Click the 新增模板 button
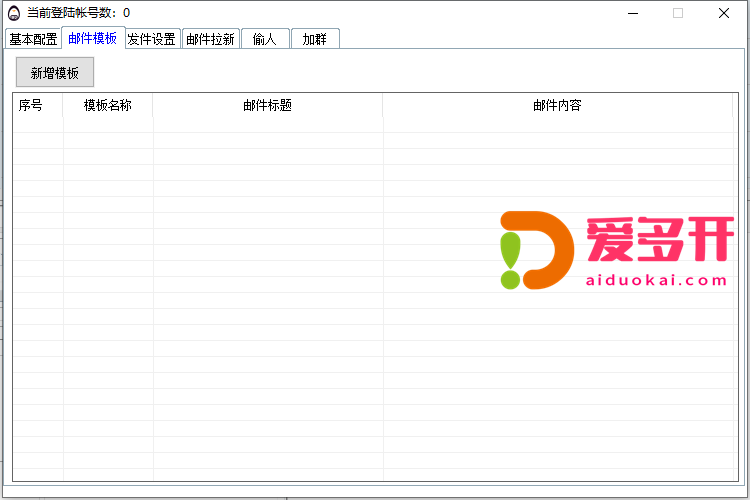 point(55,72)
